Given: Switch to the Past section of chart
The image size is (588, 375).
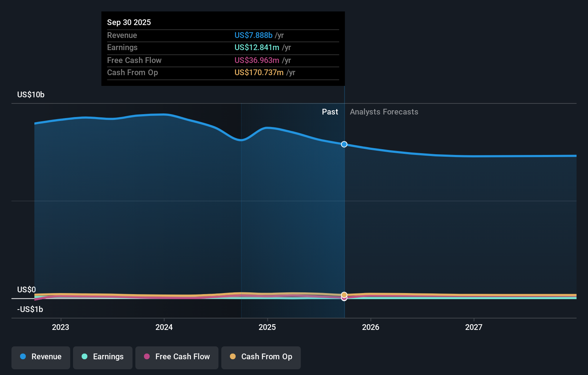Looking at the screenshot, I should (x=330, y=112).
